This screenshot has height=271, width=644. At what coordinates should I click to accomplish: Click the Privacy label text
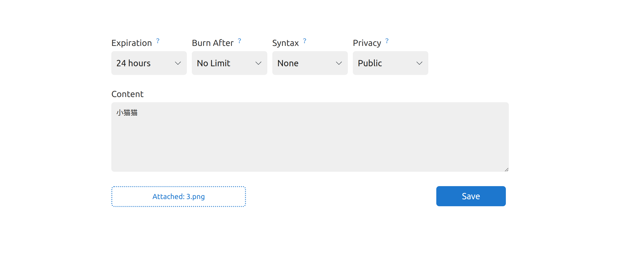(367, 43)
